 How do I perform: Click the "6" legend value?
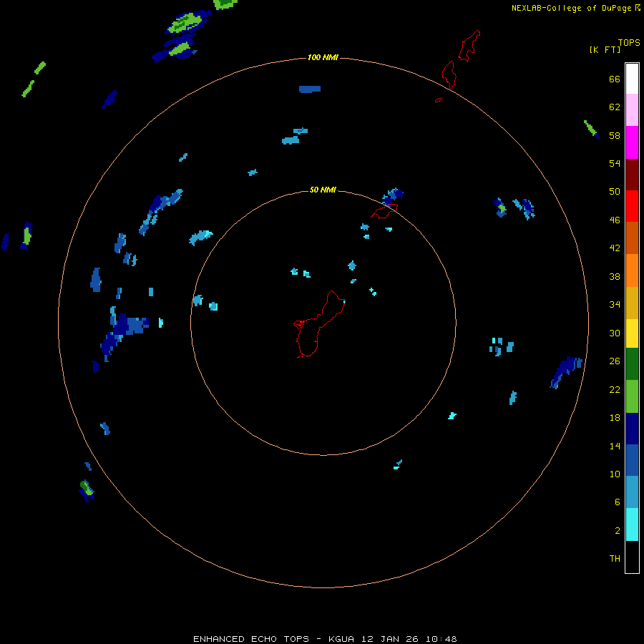618,502
